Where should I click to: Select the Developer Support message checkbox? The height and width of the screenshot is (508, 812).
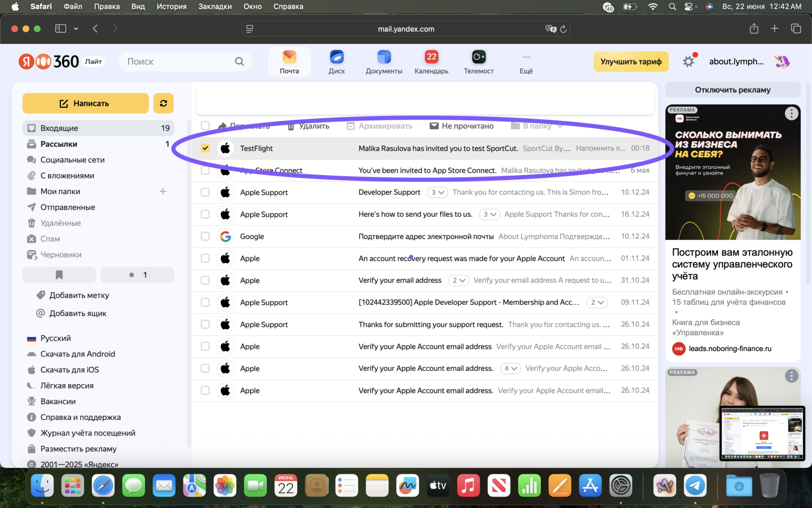[205, 192]
